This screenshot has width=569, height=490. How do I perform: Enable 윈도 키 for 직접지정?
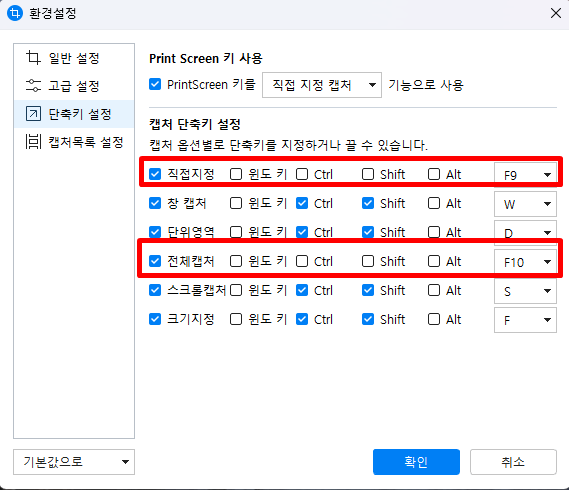(x=236, y=174)
